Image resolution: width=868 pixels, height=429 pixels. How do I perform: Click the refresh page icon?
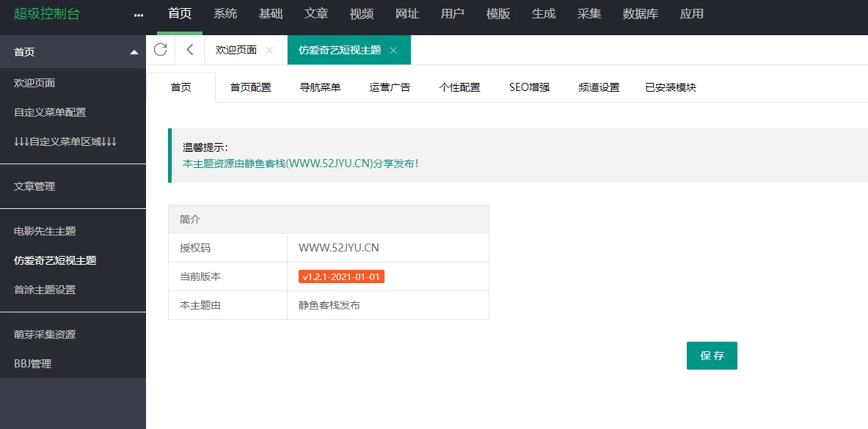[x=160, y=50]
